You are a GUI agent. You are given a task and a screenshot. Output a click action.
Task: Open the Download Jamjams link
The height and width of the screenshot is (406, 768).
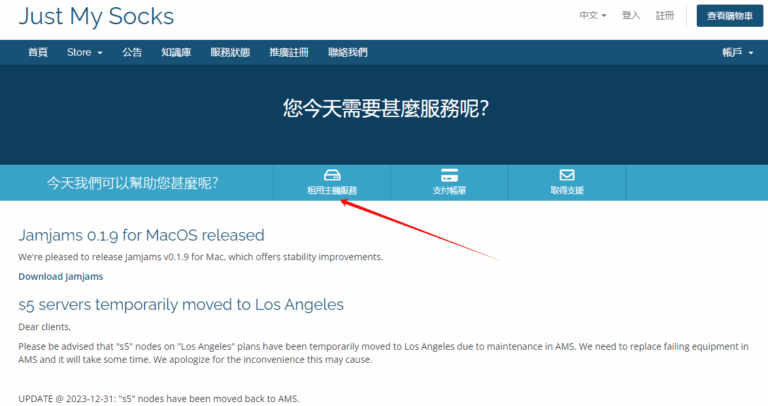click(60, 276)
